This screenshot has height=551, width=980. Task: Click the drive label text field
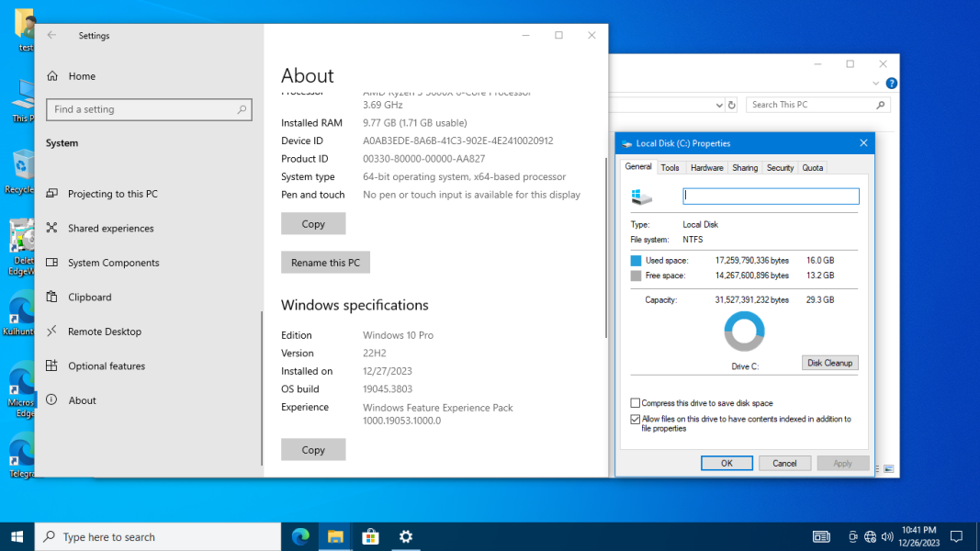click(x=771, y=197)
